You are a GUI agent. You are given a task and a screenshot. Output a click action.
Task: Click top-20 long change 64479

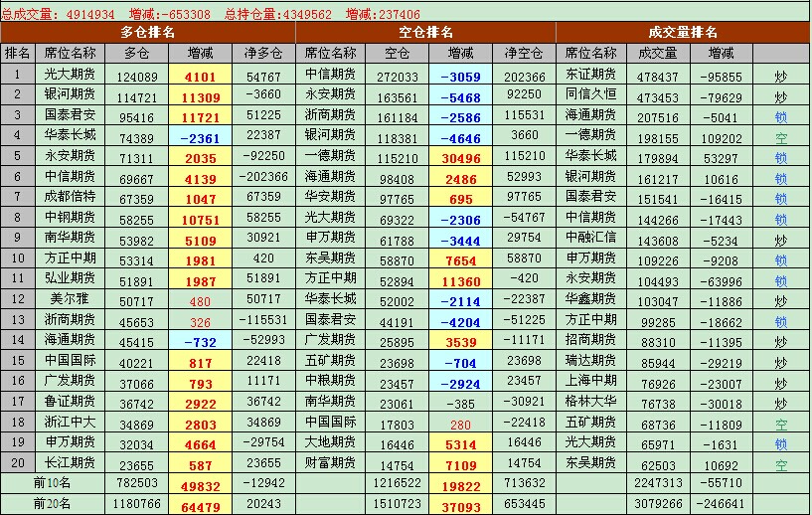[x=201, y=507]
